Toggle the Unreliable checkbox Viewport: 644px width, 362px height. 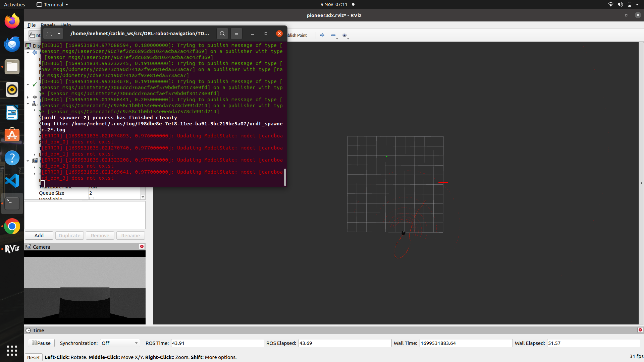click(x=92, y=198)
